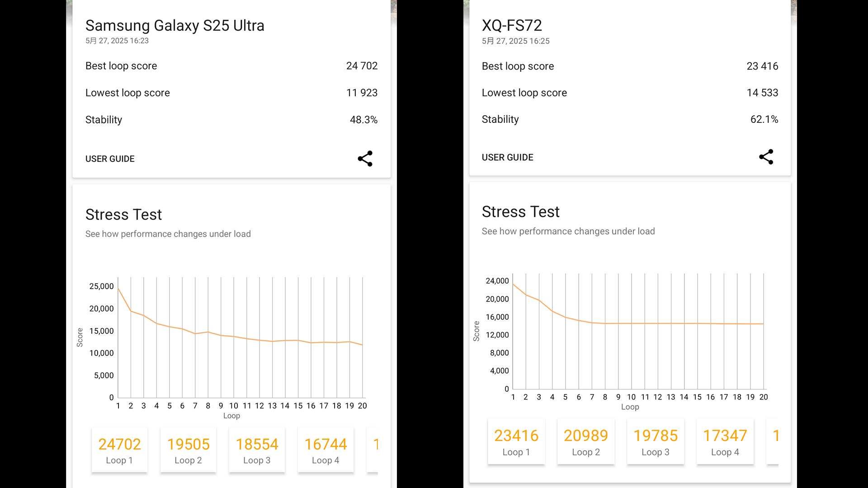Click the performance subtitle under Samsung Stress Test

pyautogui.click(x=168, y=234)
